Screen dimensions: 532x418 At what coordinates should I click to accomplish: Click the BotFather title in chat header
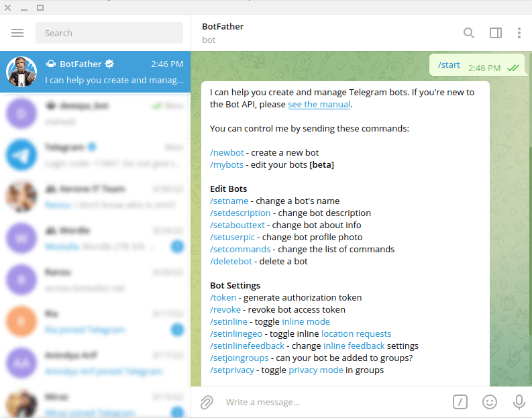coord(223,27)
